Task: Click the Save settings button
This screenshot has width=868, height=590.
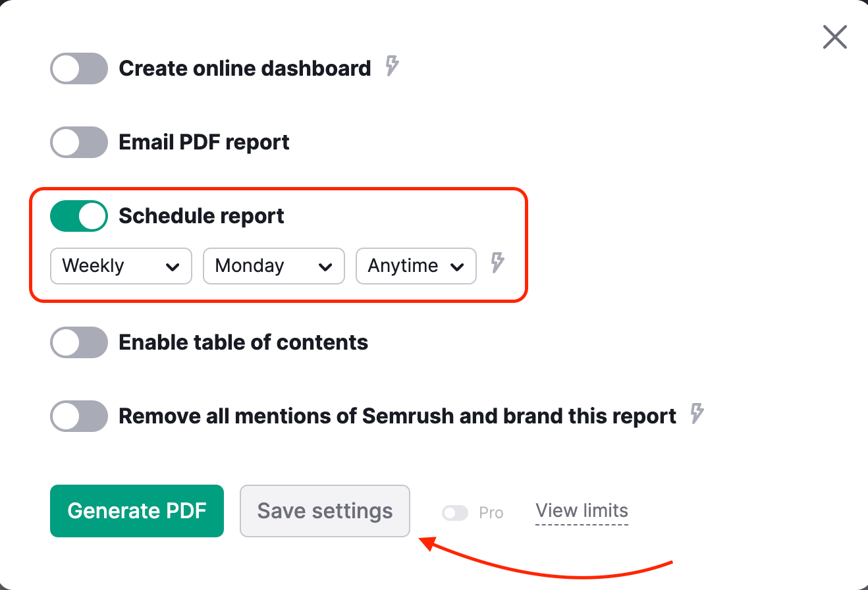Action: [325, 511]
